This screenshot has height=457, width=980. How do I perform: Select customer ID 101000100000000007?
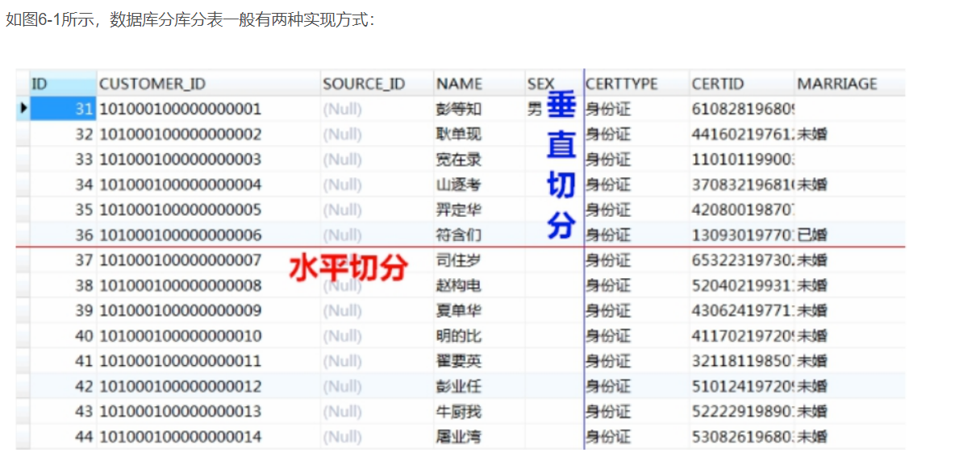click(180, 260)
